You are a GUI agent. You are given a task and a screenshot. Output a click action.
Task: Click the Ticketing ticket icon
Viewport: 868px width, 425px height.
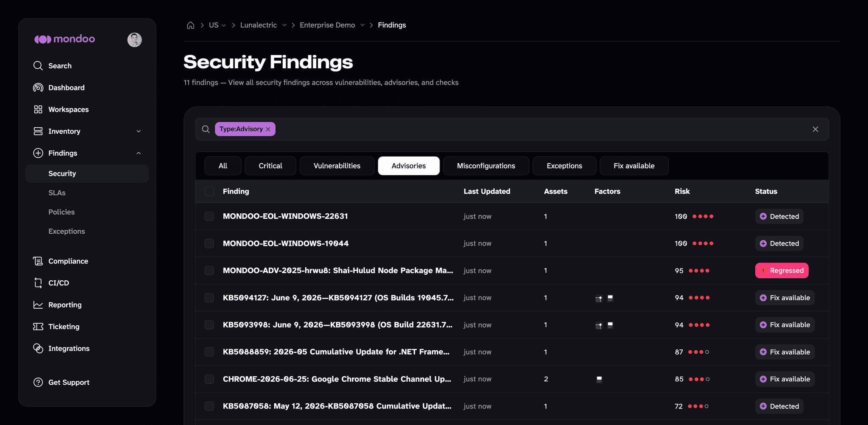[x=38, y=327]
